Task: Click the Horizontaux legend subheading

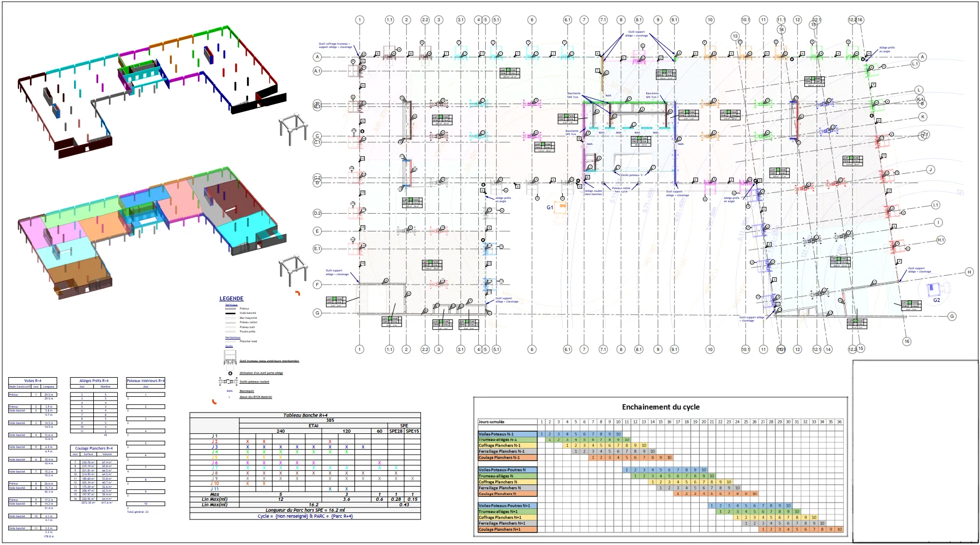Action: pyautogui.click(x=233, y=337)
